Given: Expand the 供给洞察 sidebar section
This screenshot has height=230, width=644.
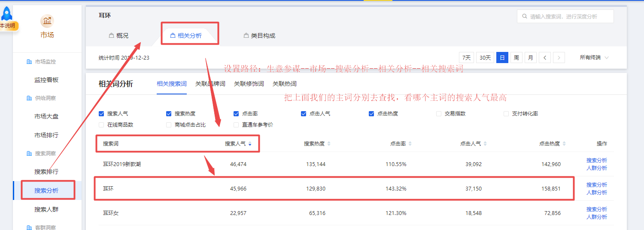Looking at the screenshot, I should coord(45,98).
